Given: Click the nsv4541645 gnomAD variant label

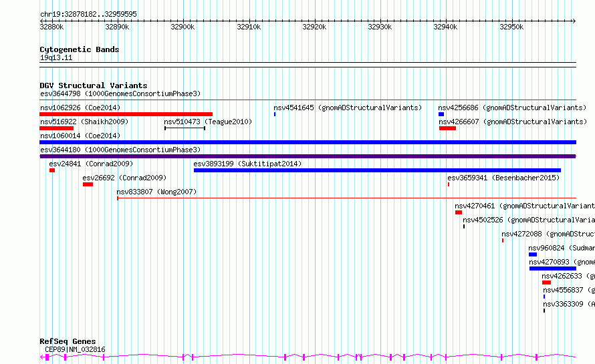Looking at the screenshot, I should click(x=348, y=108).
